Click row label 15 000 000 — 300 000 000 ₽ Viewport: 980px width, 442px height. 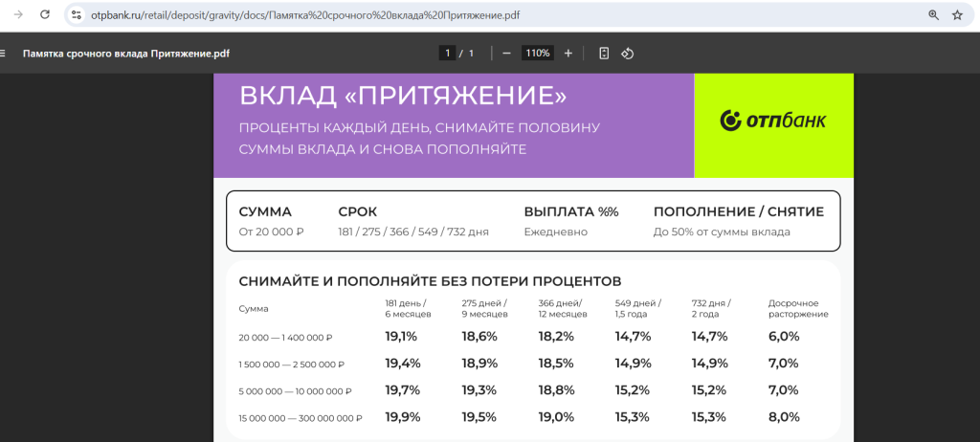click(300, 418)
